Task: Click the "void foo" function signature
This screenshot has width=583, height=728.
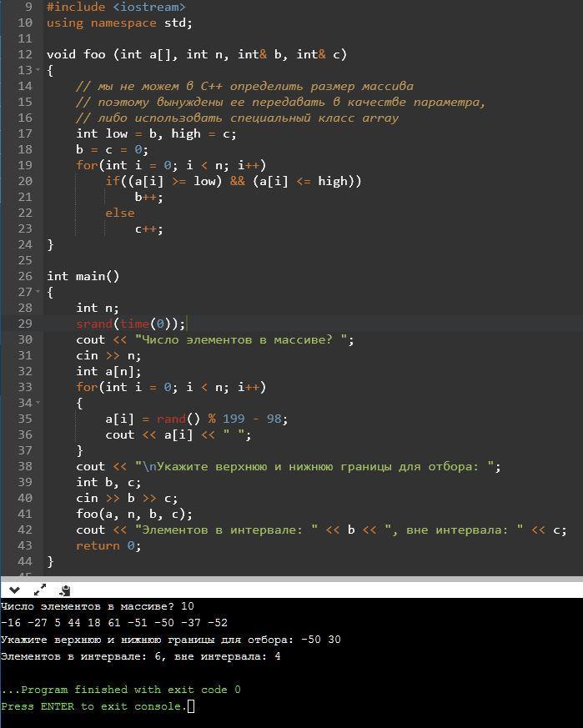Action: 197,54
